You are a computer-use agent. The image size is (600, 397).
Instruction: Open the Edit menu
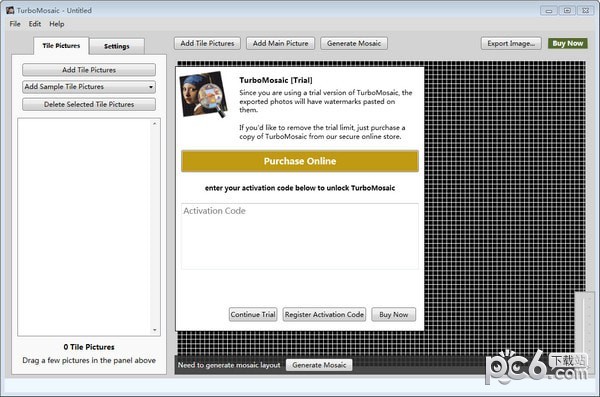[x=34, y=24]
